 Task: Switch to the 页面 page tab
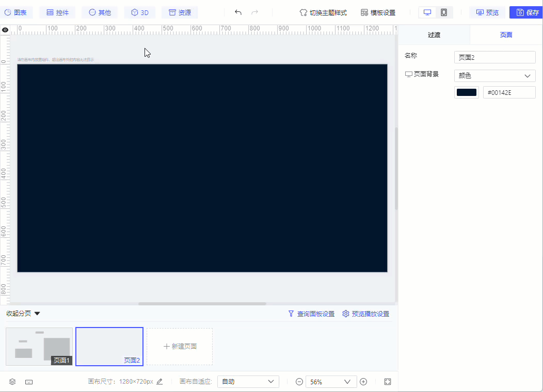pyautogui.click(x=506, y=35)
